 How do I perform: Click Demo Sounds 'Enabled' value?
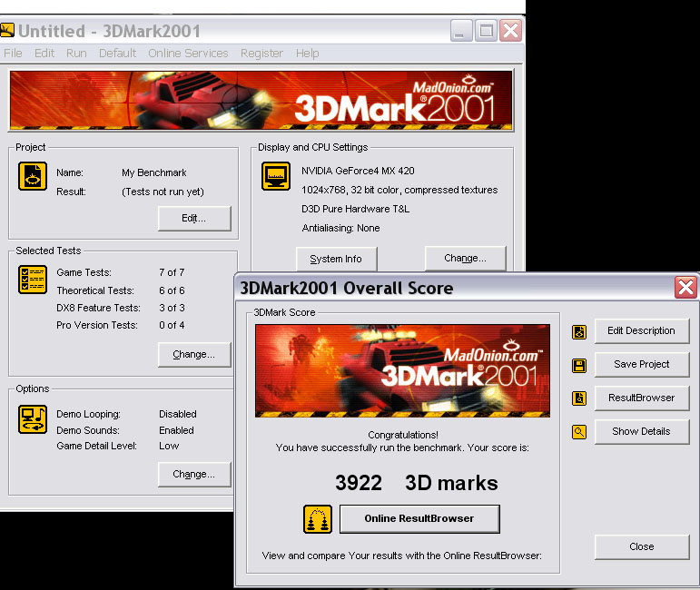[176, 430]
